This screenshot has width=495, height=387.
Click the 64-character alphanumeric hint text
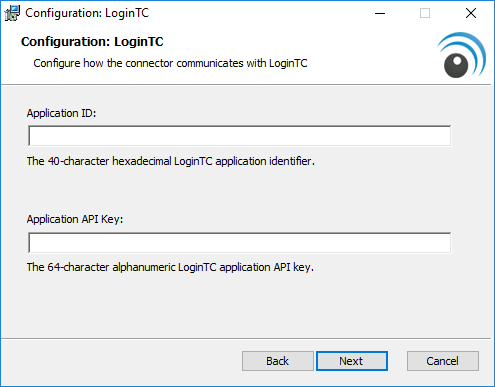point(170,267)
